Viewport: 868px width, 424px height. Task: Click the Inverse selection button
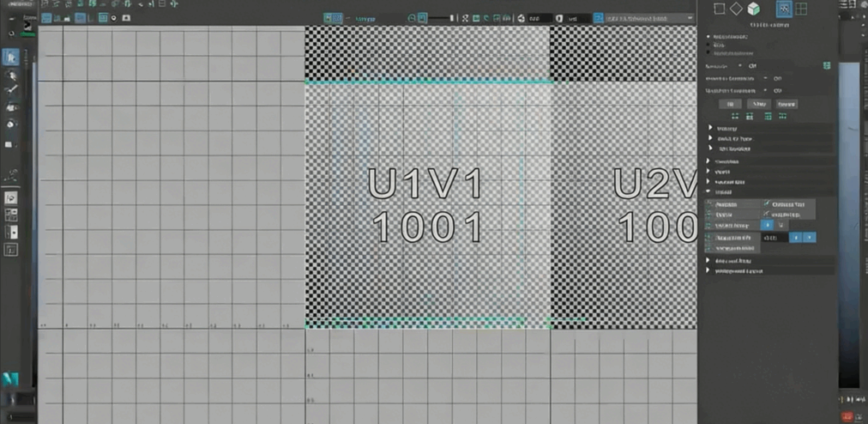coord(781,103)
